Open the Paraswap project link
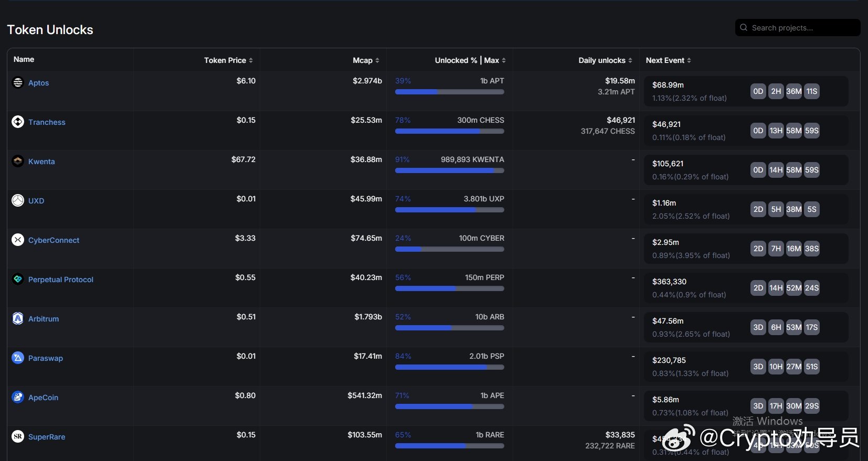The image size is (868, 461). [x=46, y=358]
